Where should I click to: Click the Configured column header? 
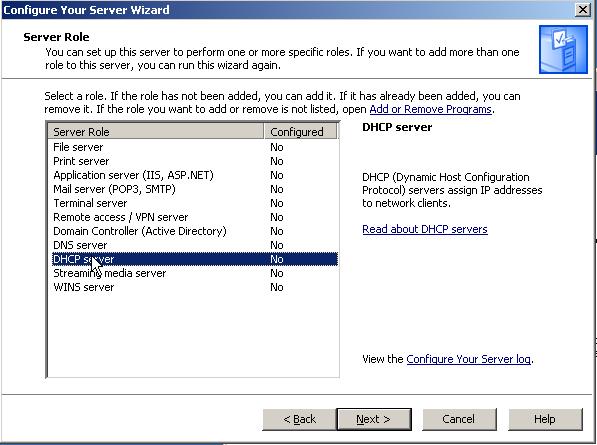pos(300,132)
